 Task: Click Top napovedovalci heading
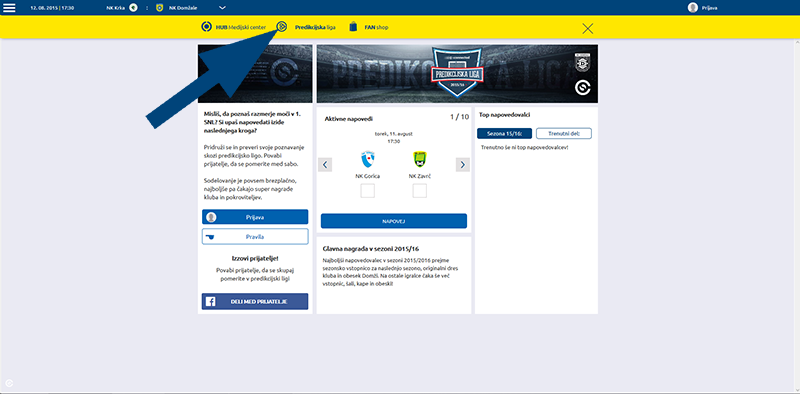tap(505, 115)
